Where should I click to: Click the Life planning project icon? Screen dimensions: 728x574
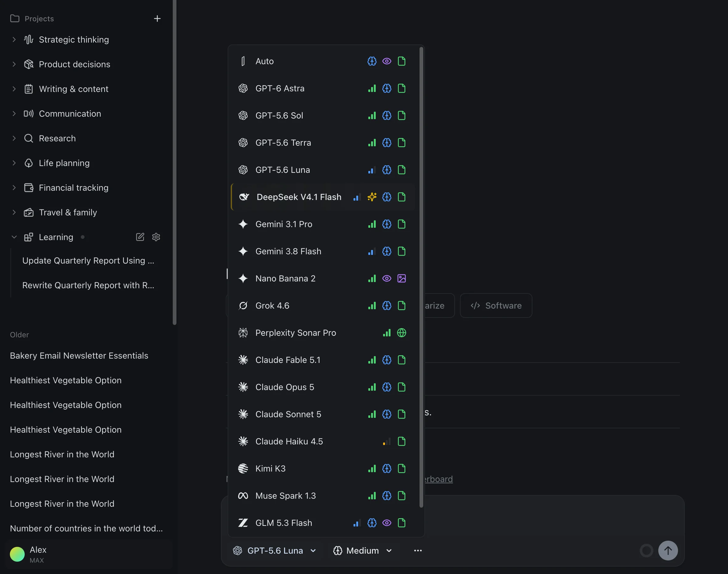coord(29,163)
